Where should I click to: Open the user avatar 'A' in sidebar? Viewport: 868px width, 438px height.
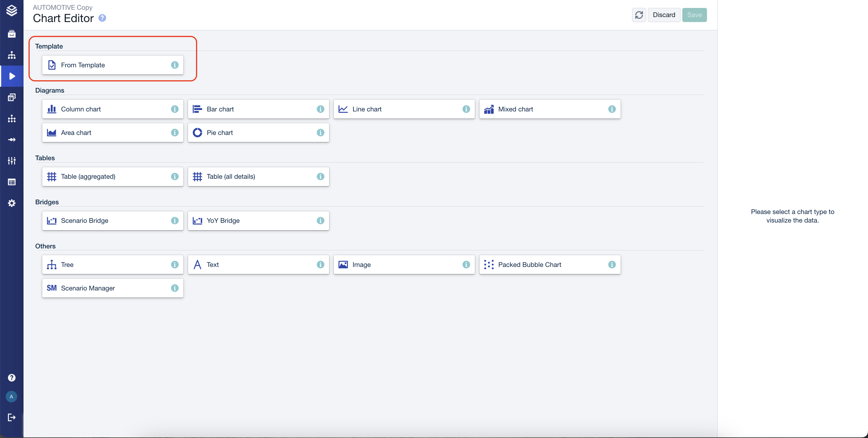point(11,397)
